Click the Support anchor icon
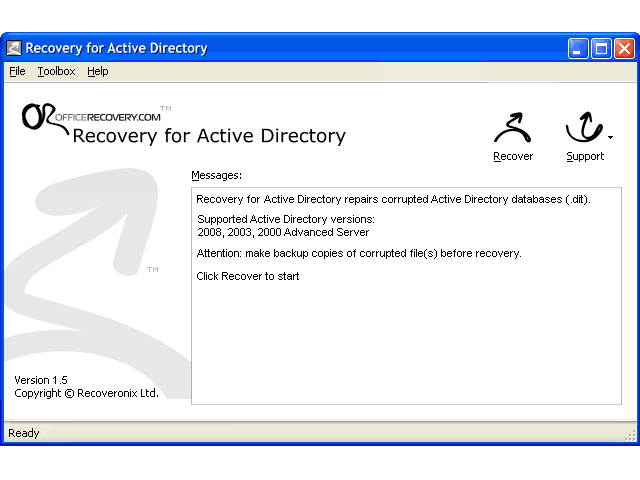640x480 pixels. (584, 127)
